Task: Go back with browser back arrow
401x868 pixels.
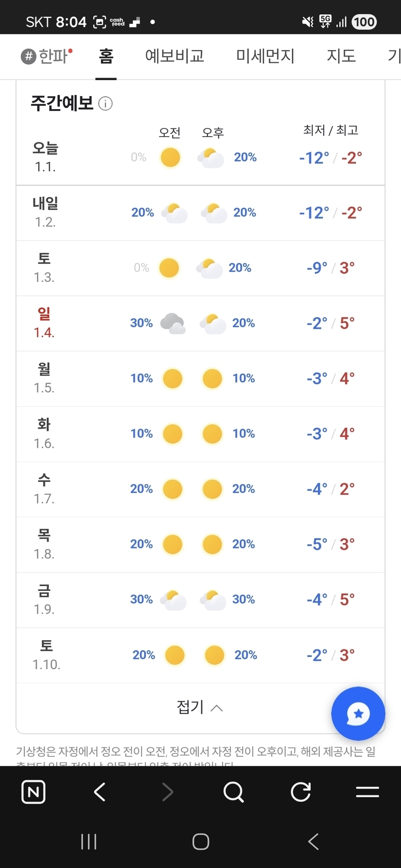Action: click(100, 792)
